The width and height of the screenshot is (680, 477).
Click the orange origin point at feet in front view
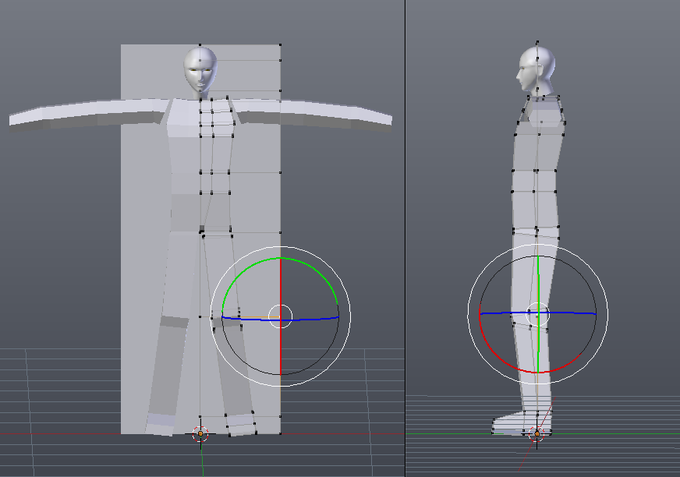click(x=200, y=433)
